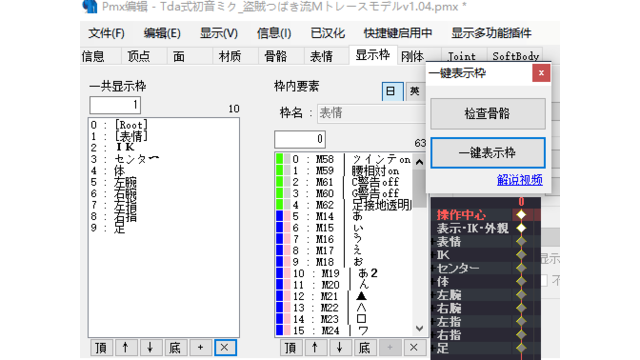Select M24 ワ element row
The height and width of the screenshot is (360, 640).
344,331
